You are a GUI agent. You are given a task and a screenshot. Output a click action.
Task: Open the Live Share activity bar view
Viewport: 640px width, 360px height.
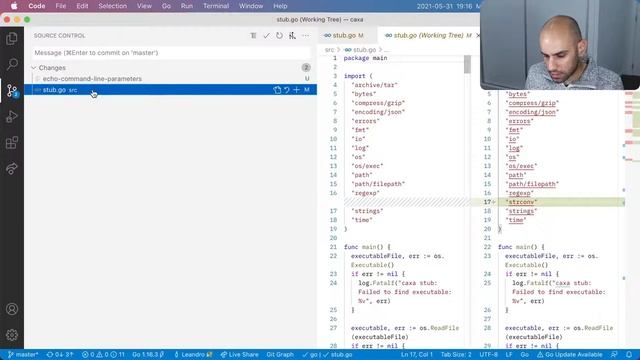click(x=12, y=168)
